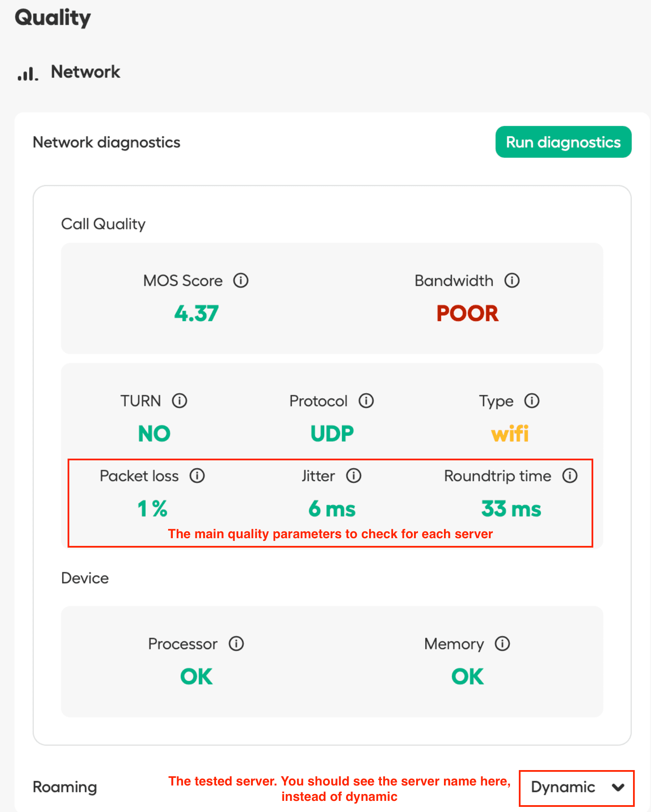Show info for connection Type
Screen dimensions: 651x812
[532, 401]
